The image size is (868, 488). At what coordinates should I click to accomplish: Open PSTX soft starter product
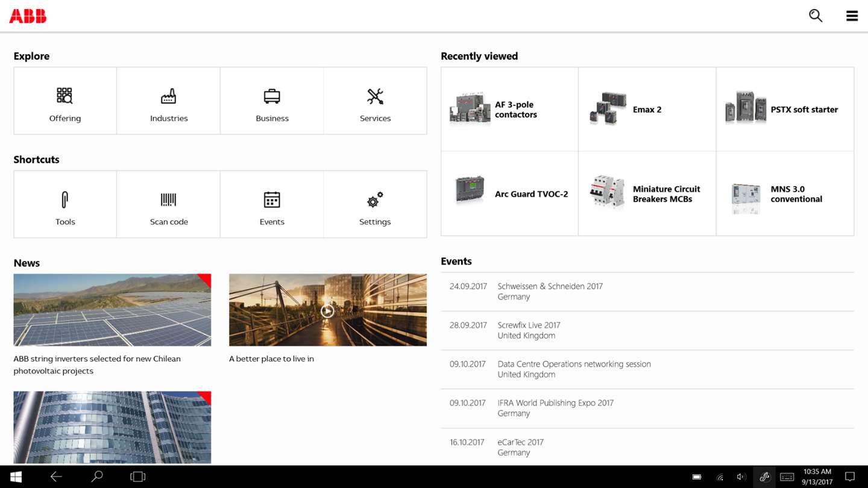[785, 109]
